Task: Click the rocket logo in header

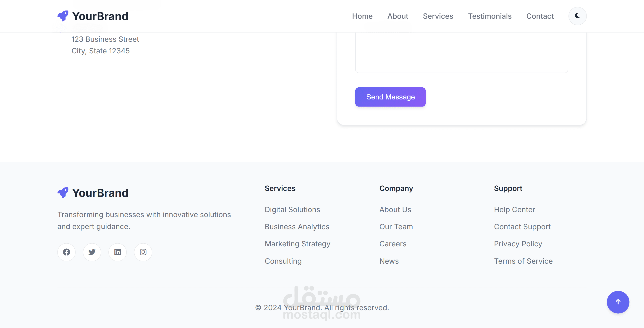Action: point(63,16)
